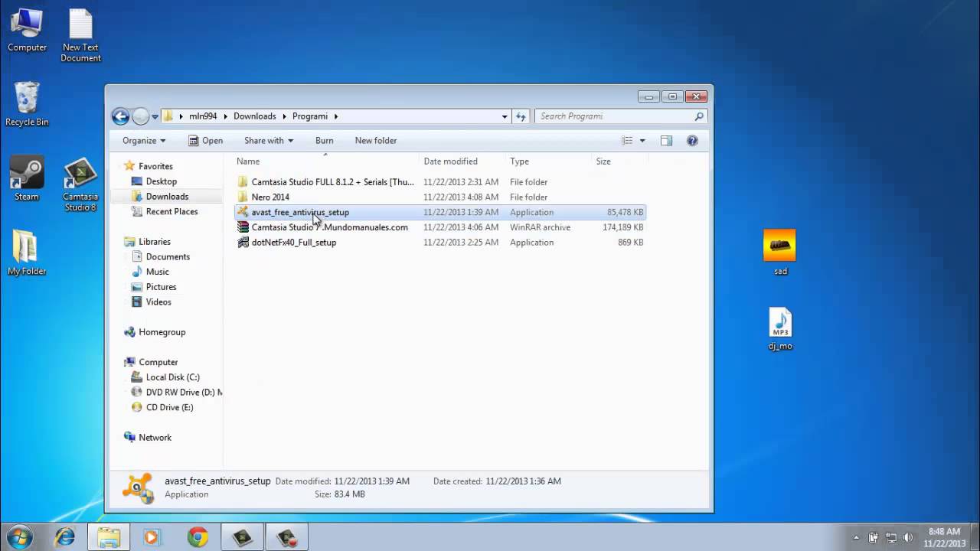Click the sad desktop icon
Viewport: 980px width, 551px height.
tap(780, 253)
